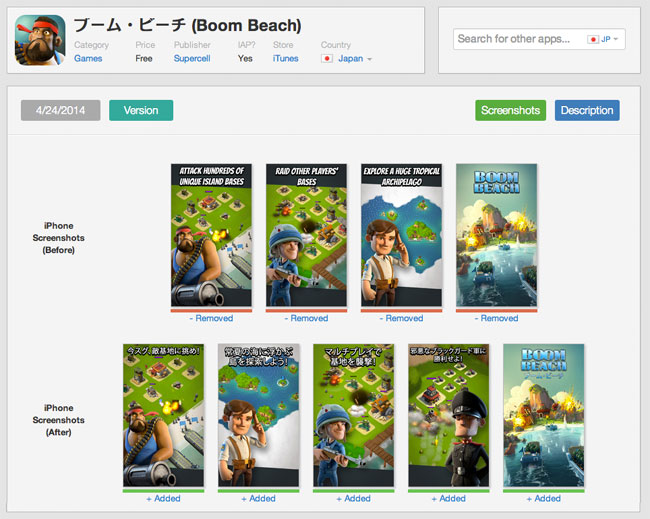Click 'Added' under Japanese Boom Beach title screenshot

pos(543,499)
